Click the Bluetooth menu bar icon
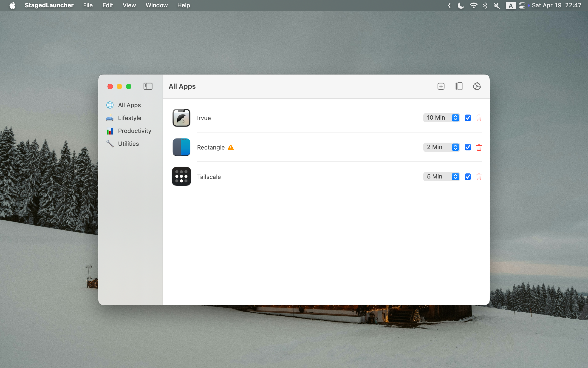The image size is (588, 368). click(x=485, y=5)
